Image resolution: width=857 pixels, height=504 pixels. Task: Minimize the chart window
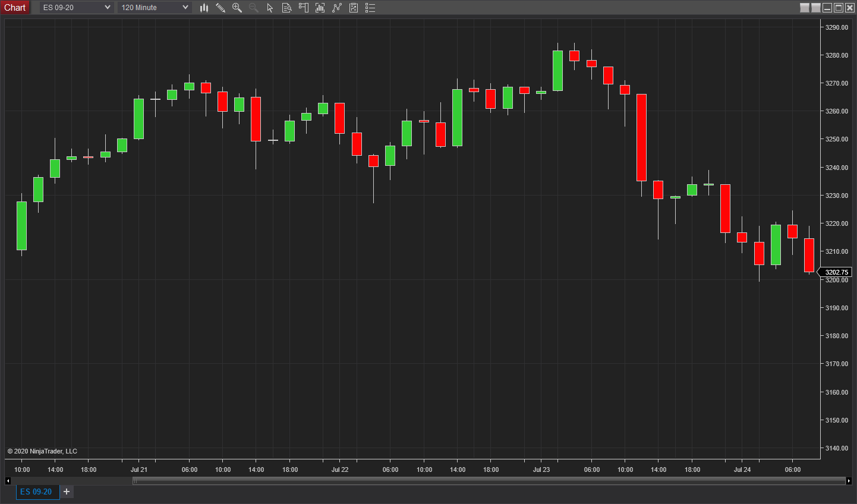(827, 8)
